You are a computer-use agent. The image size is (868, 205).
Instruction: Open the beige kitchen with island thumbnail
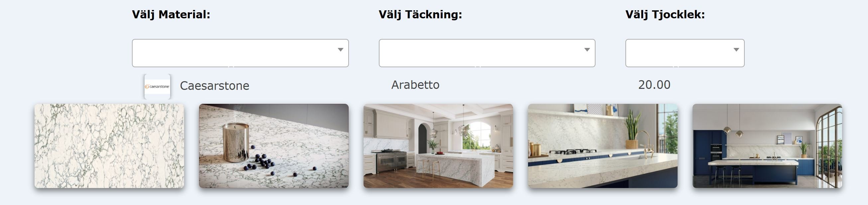pyautogui.click(x=438, y=146)
